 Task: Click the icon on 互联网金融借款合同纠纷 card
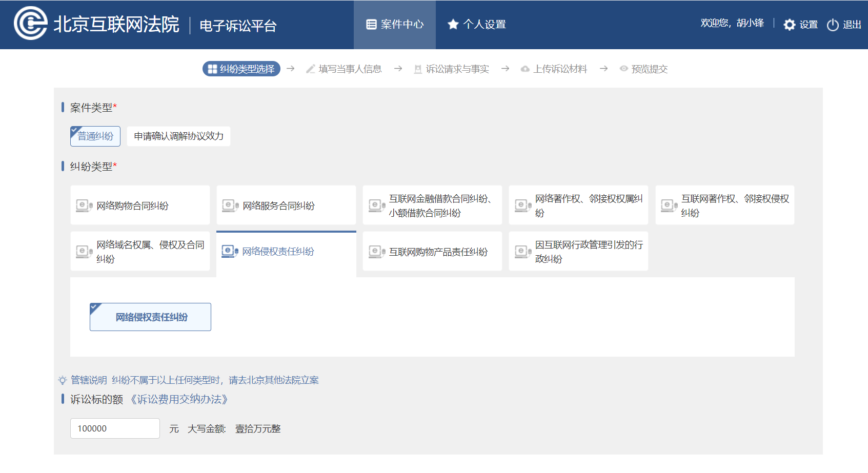[377, 205]
